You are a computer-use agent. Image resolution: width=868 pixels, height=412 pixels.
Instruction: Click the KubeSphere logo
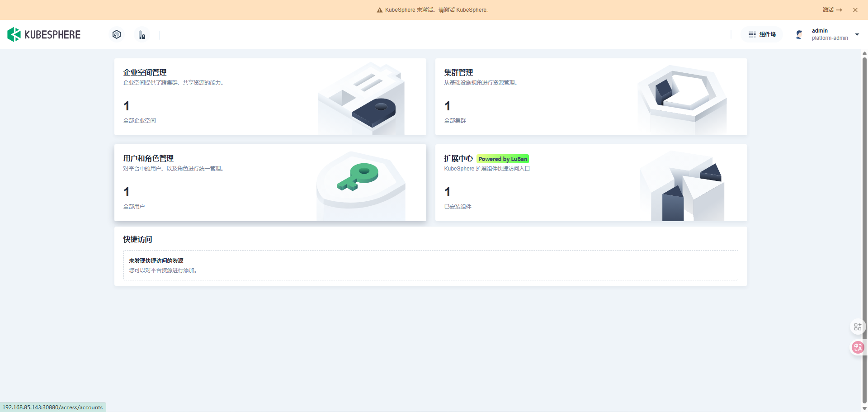click(44, 34)
